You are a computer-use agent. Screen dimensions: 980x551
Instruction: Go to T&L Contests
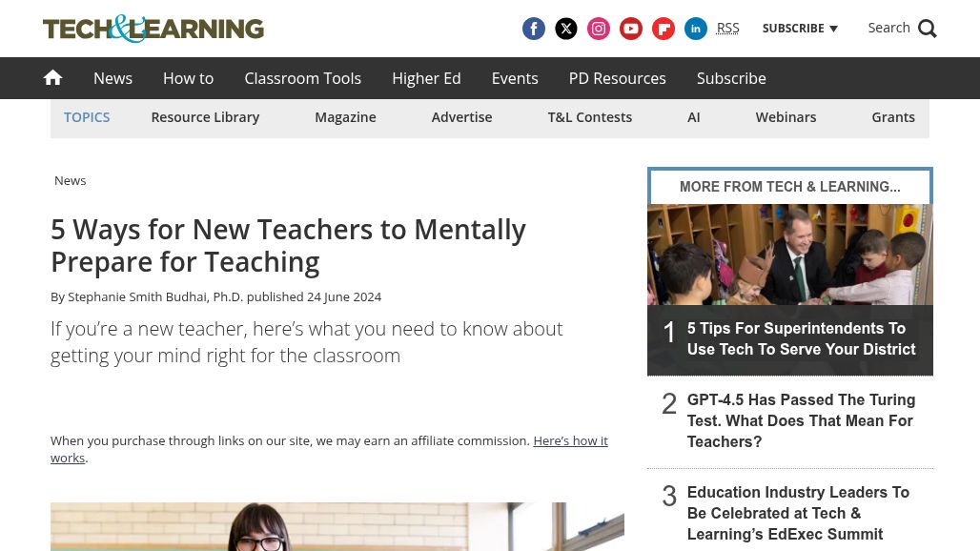(590, 117)
